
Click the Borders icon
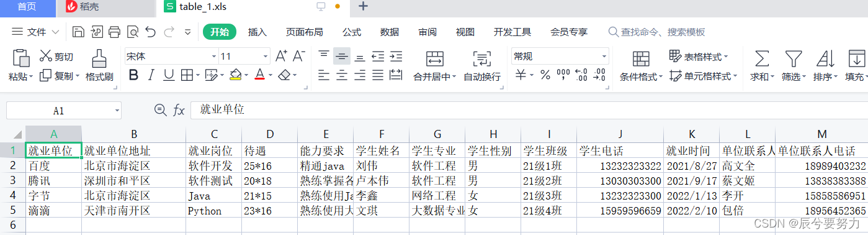pyautogui.click(x=186, y=75)
